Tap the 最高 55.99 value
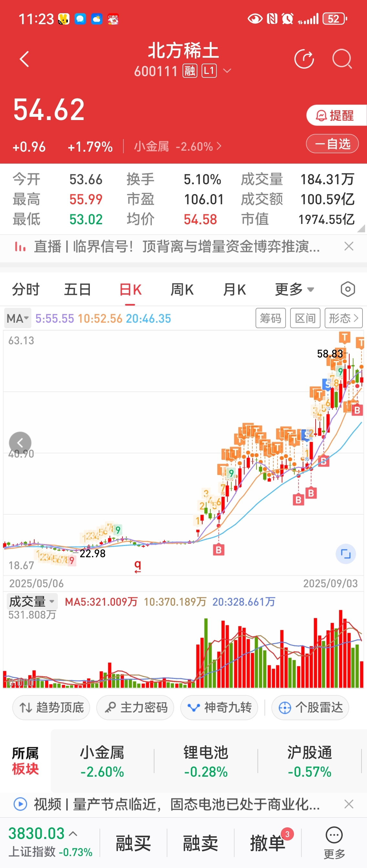Viewport: 367px width, 868px height. click(86, 199)
